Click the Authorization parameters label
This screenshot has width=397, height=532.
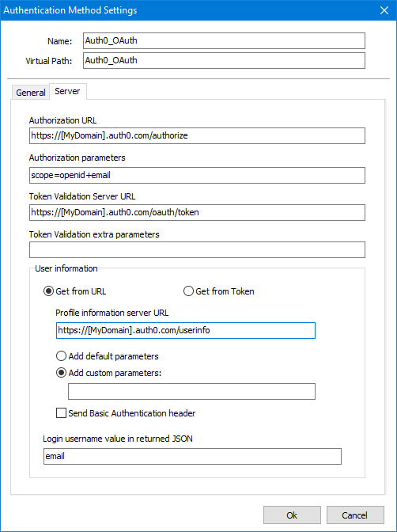pos(78,158)
